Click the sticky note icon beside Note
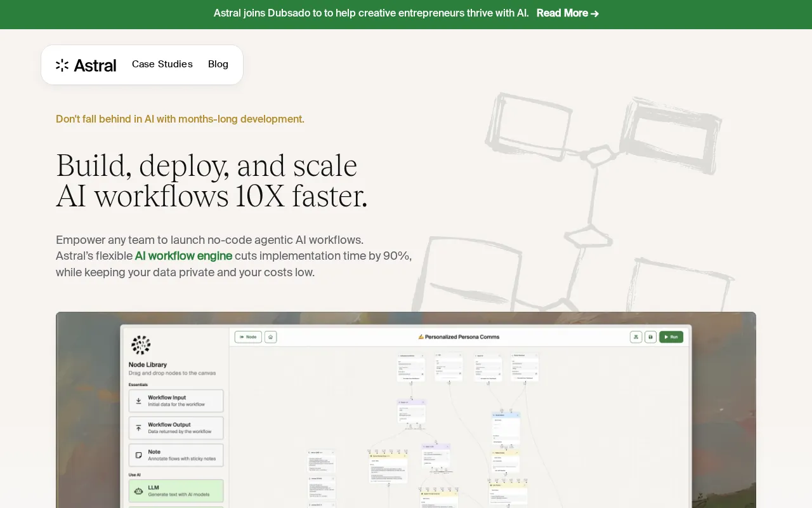 [138, 455]
